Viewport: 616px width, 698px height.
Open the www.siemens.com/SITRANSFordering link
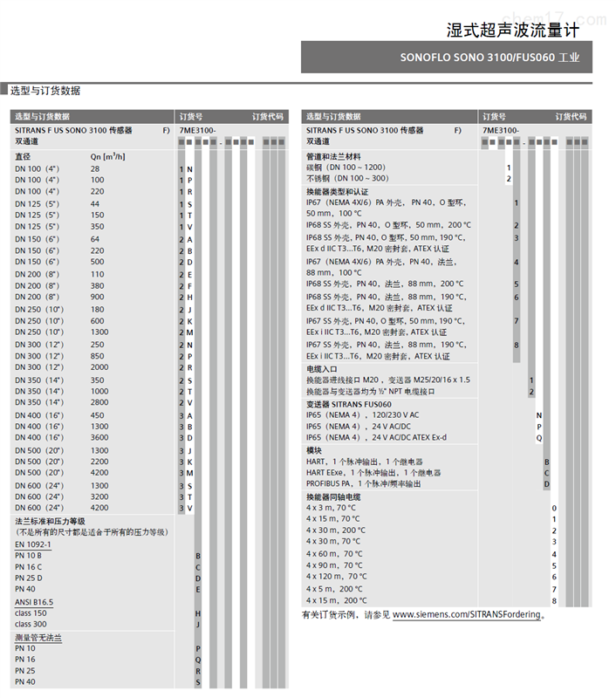[x=467, y=615]
